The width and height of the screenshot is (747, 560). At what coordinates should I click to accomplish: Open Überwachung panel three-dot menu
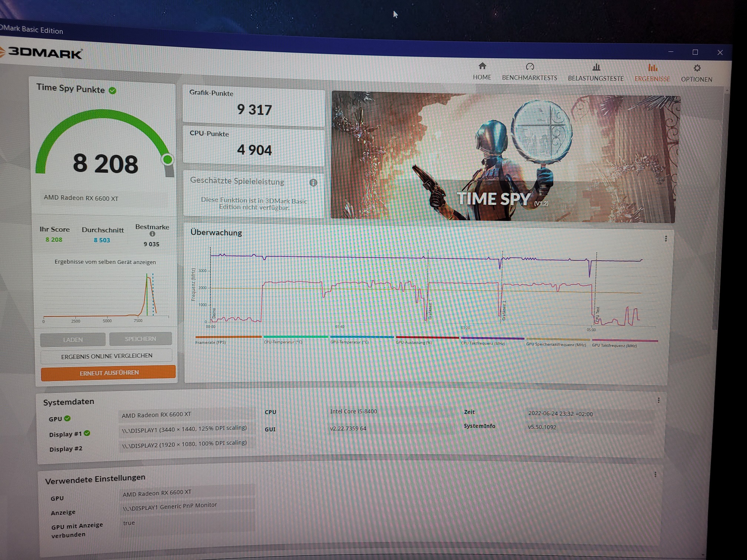[666, 239]
